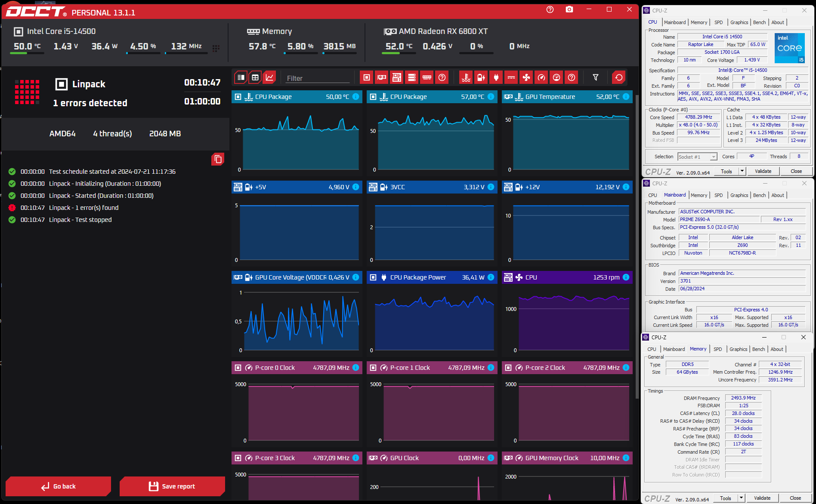Viewport: 816px width, 504px height.
Task: Copy the test log with the red copy icon
Action: 218,159
